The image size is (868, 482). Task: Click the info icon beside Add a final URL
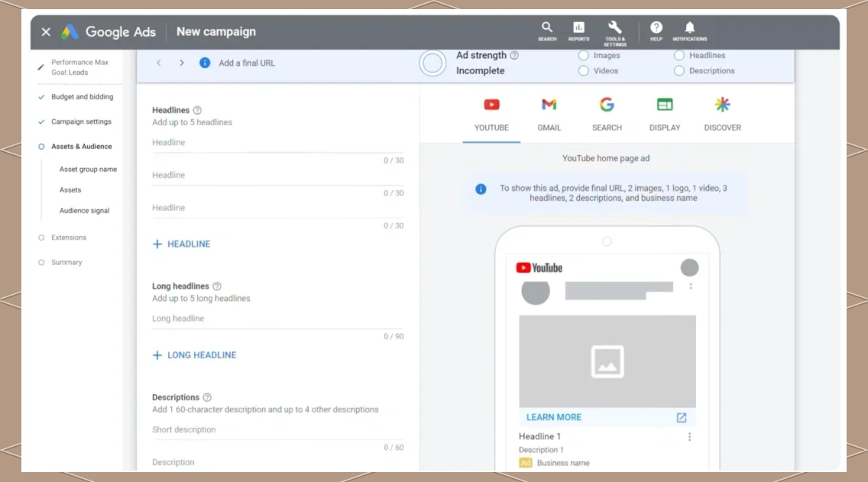[x=205, y=63]
